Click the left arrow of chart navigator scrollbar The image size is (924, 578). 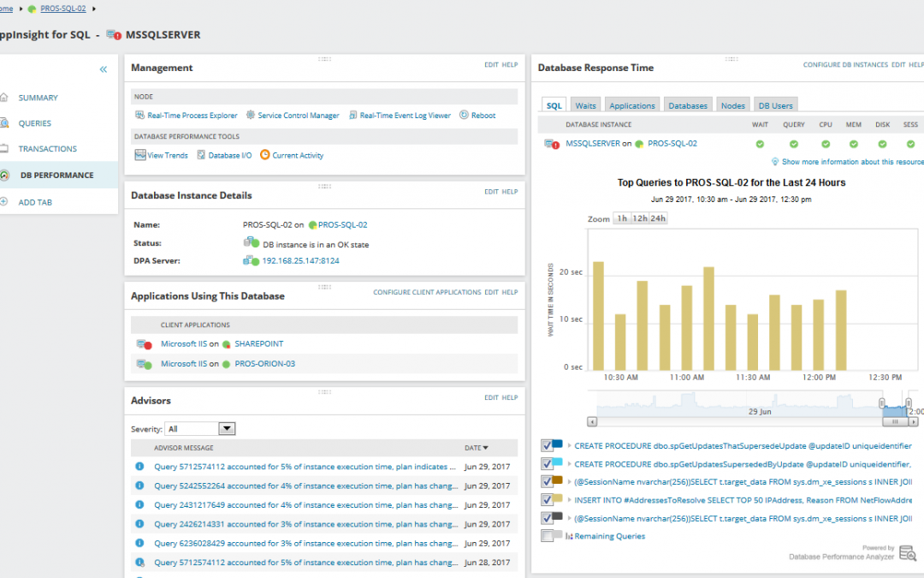tap(592, 421)
